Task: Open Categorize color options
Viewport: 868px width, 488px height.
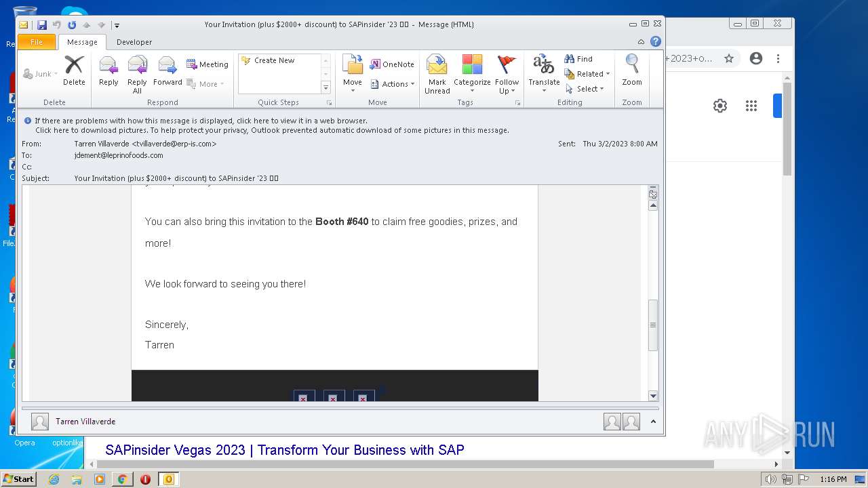Action: 472,75
